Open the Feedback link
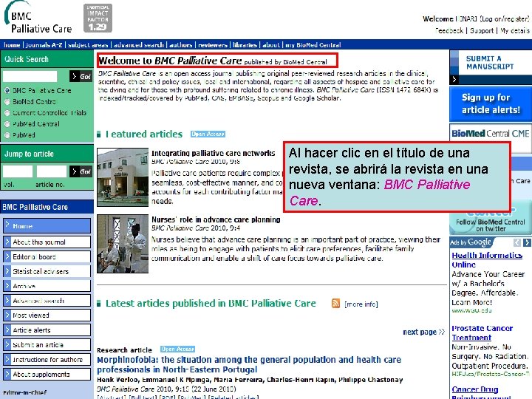Image resolution: width=532 pixels, height=399 pixels. [x=449, y=30]
